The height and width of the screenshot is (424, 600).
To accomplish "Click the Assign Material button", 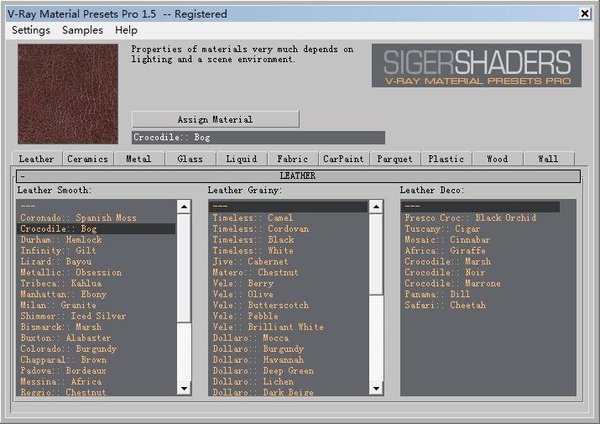I will (x=215, y=119).
